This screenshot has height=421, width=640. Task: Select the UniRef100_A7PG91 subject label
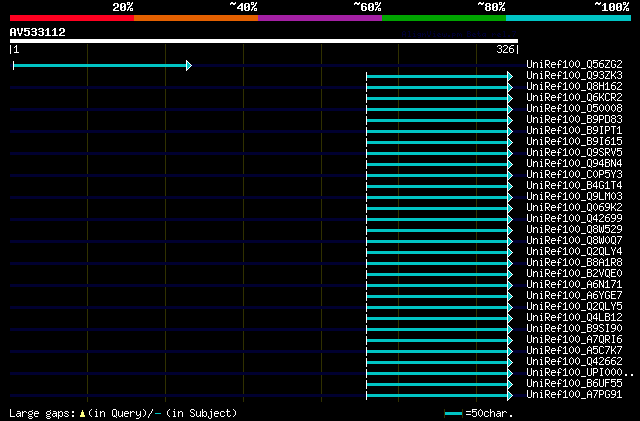574,395
